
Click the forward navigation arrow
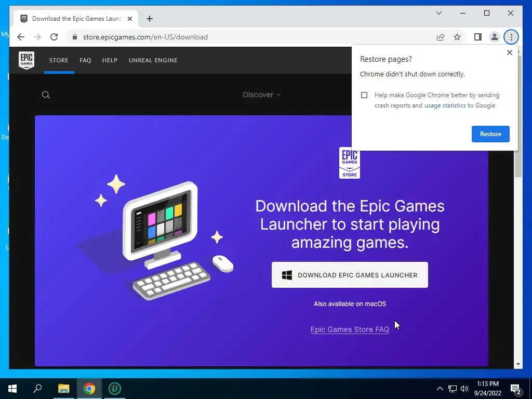[37, 37]
